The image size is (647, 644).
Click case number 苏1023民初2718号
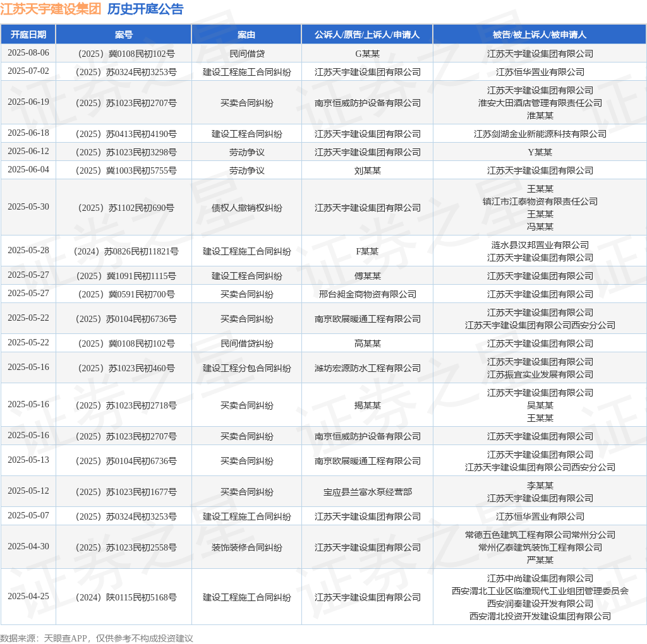126,405
